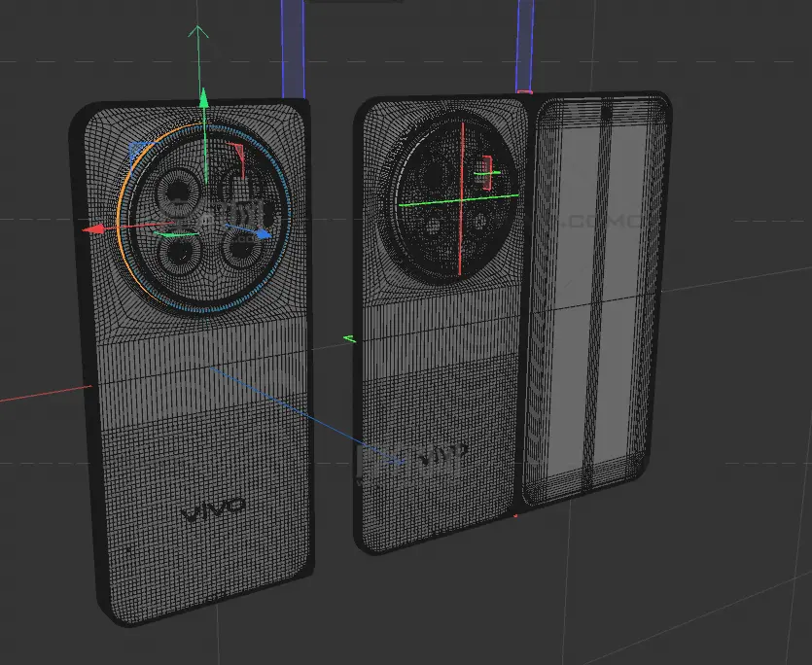The width and height of the screenshot is (812, 665).
Task: Click the small green marker between phones
Action: tap(350, 339)
